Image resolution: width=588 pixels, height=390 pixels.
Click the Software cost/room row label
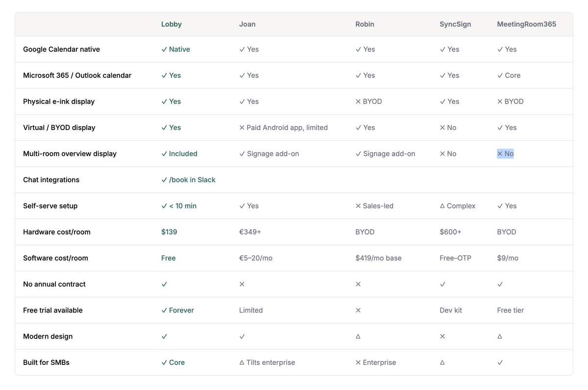[x=55, y=258]
